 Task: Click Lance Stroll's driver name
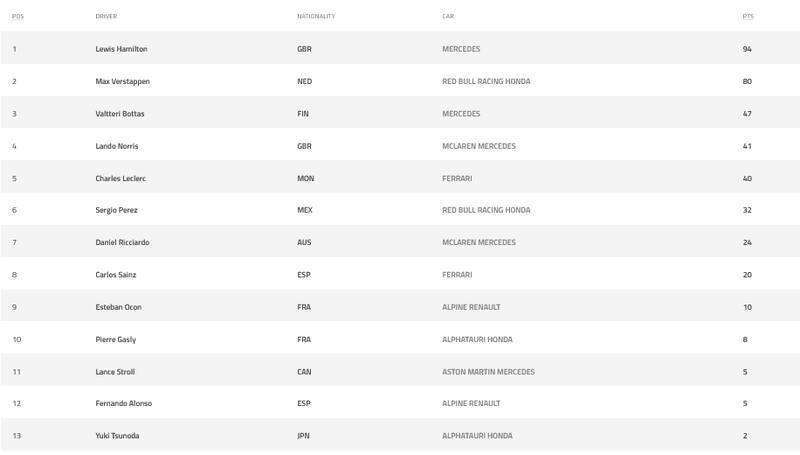[115, 372]
